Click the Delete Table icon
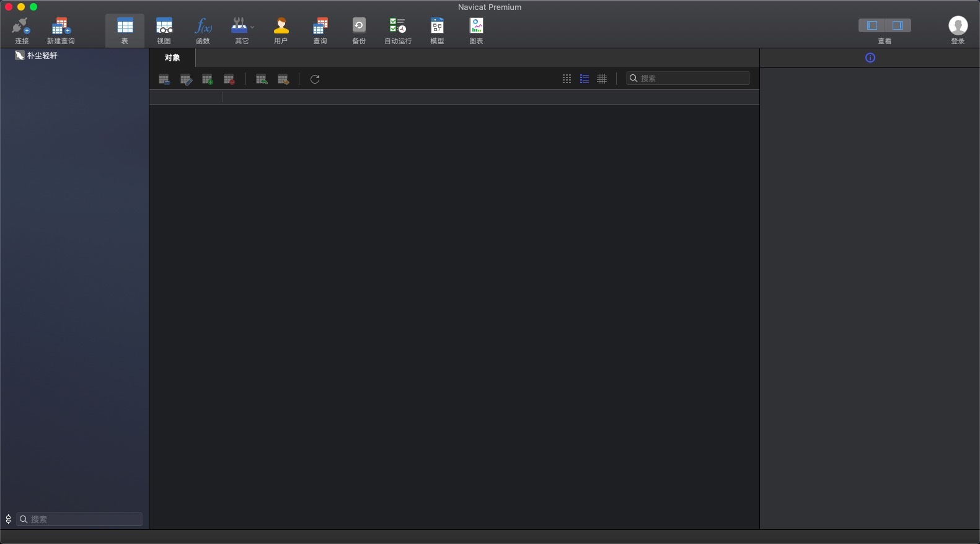 click(x=229, y=79)
